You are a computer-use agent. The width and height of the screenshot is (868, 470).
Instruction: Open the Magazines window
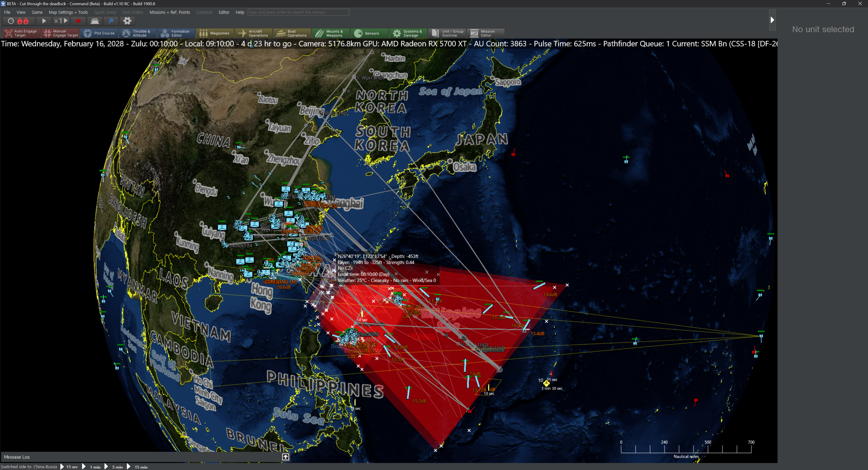215,33
